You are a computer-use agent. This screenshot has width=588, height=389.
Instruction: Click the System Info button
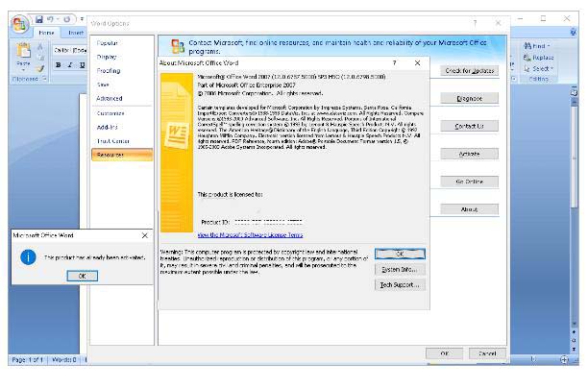click(x=400, y=270)
